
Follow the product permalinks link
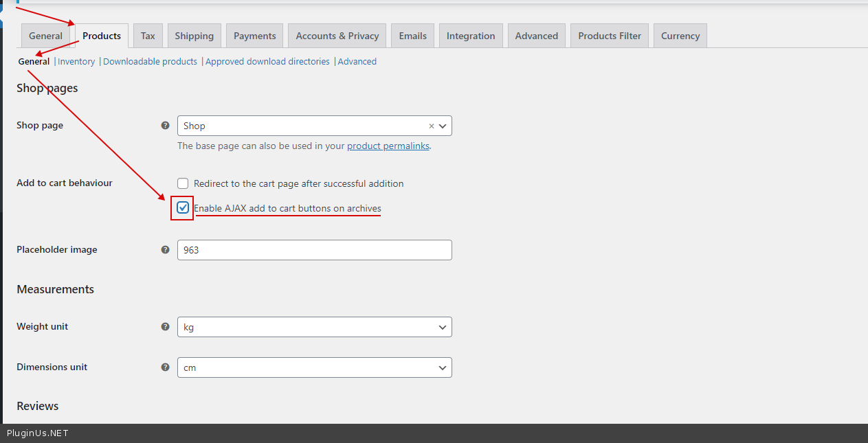tap(388, 146)
